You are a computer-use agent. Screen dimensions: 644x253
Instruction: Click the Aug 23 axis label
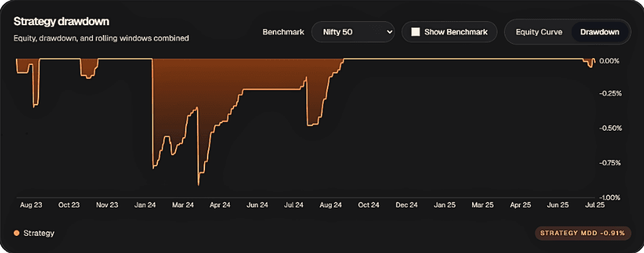[x=31, y=205]
